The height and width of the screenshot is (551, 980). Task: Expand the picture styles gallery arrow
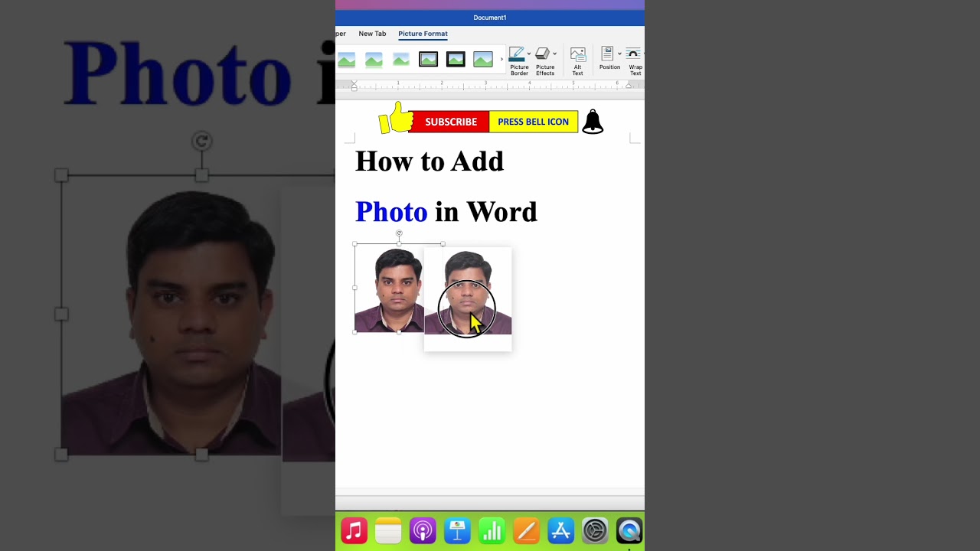coord(501,59)
